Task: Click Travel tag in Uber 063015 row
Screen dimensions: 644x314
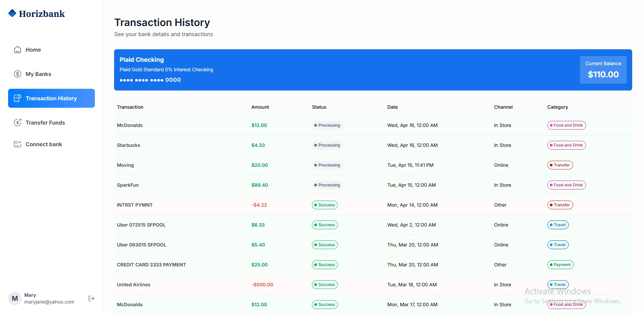Action: 558,245
